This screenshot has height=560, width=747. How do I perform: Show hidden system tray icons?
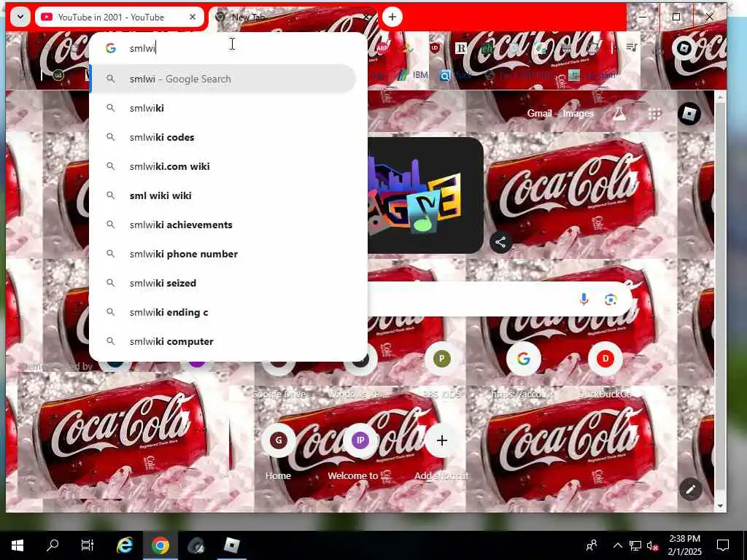(x=617, y=545)
